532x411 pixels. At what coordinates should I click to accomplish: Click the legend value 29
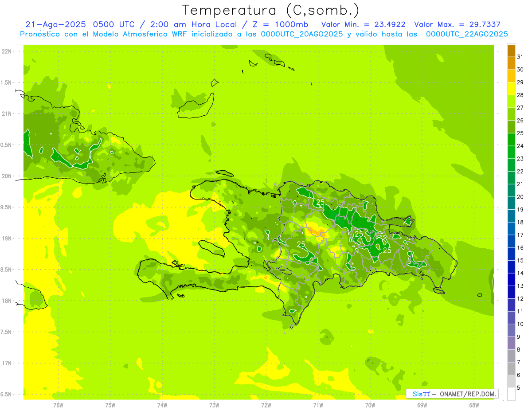(520, 82)
